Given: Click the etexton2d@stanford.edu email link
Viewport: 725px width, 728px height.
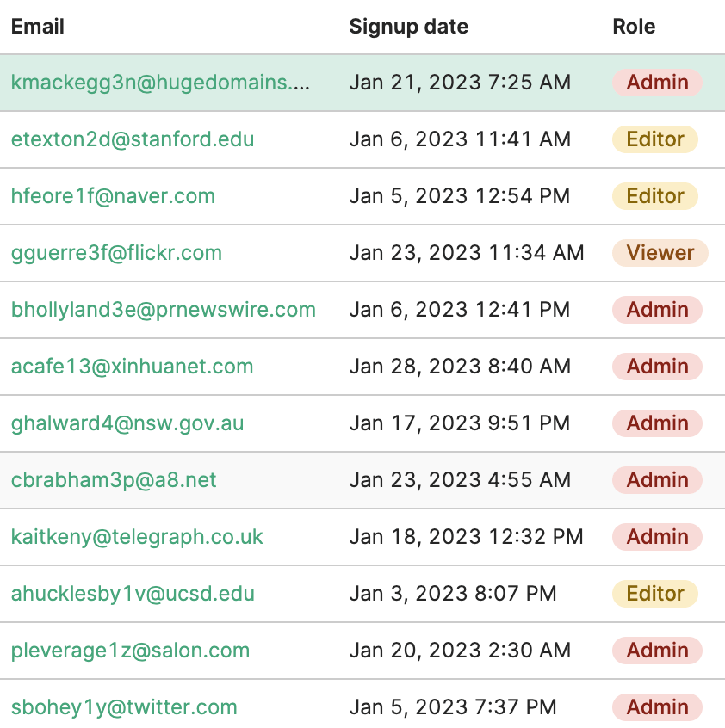Looking at the screenshot, I should click(133, 139).
